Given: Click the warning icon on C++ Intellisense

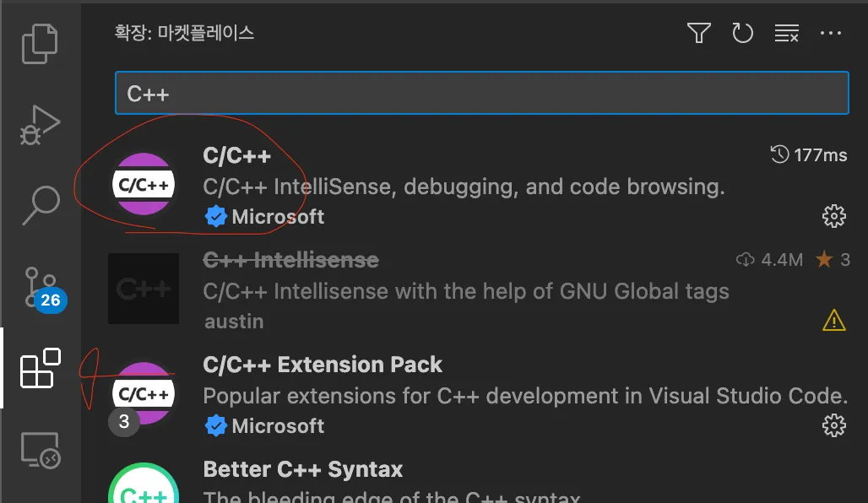Looking at the screenshot, I should [x=833, y=321].
